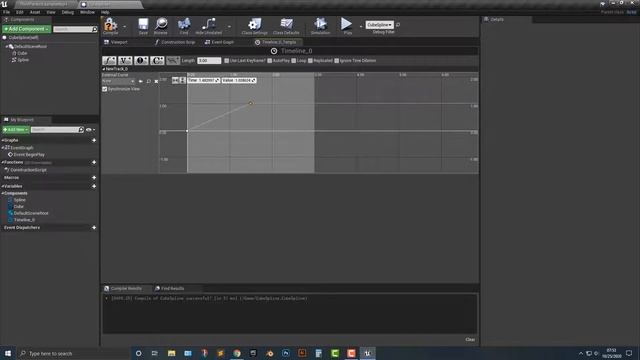The height and width of the screenshot is (360, 640).
Task: Open view options eye dropdown
Action: coord(90,130)
